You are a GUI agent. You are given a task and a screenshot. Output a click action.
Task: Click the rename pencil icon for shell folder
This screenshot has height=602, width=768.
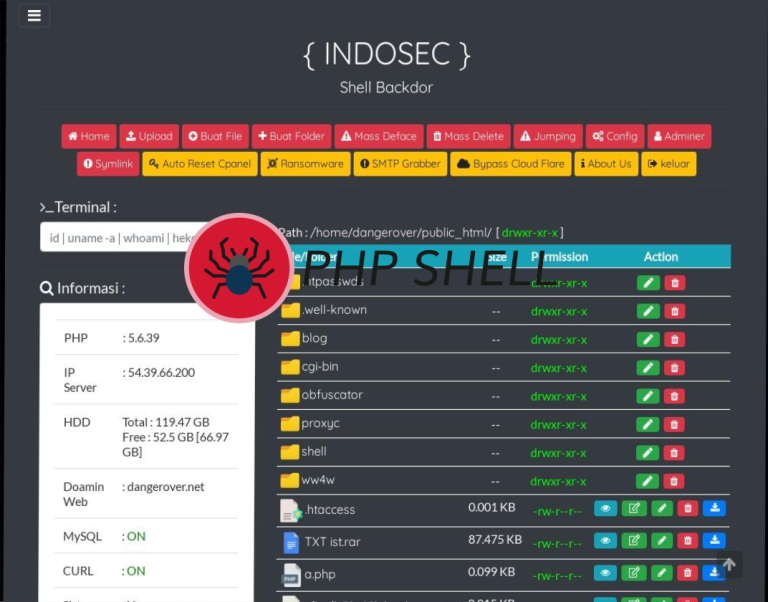[x=648, y=453]
